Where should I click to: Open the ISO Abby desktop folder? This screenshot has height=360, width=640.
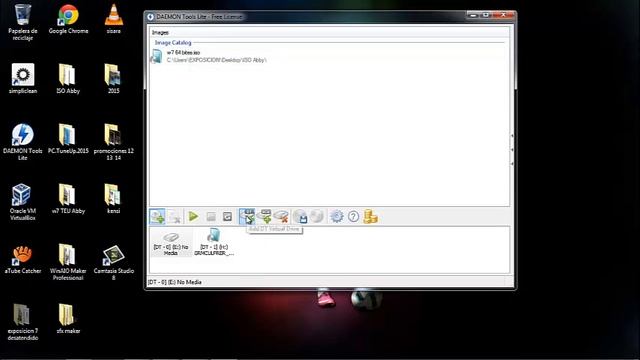(68, 79)
